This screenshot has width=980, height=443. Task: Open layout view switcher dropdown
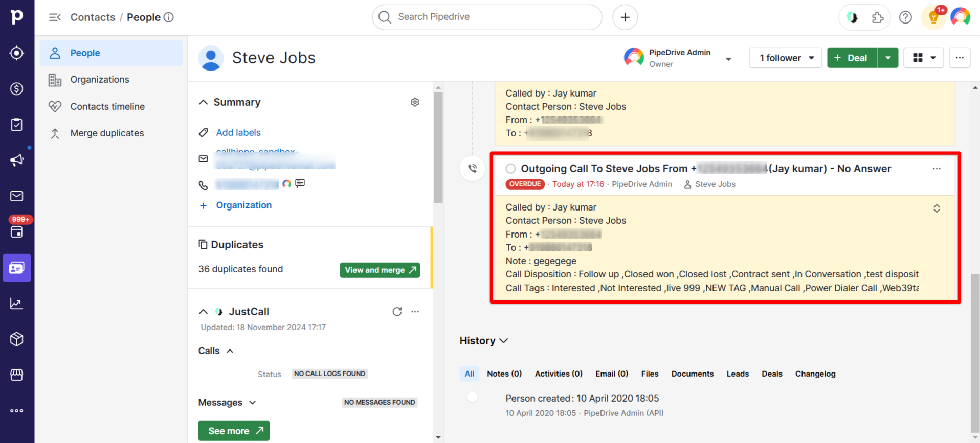point(924,58)
